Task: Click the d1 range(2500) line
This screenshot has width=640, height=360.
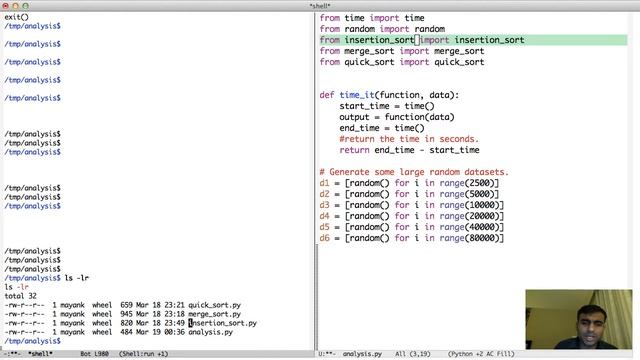Action: click(x=409, y=183)
